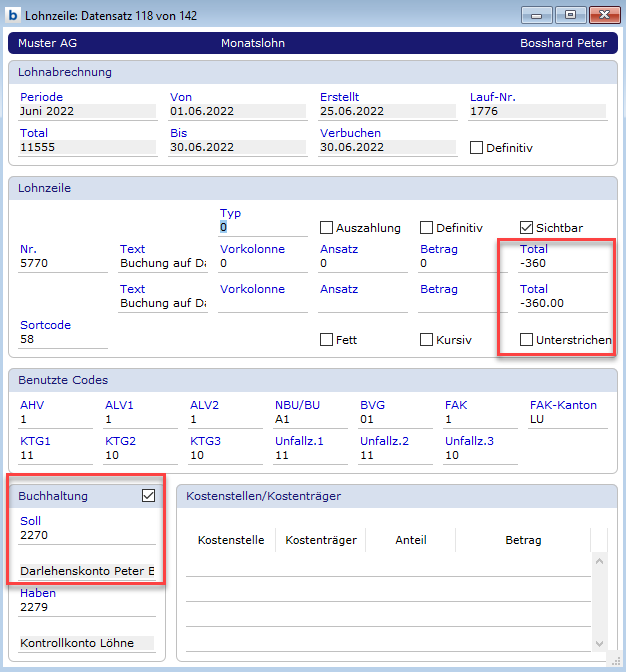The image size is (626, 672).
Task: Uncheck the Buchhaltung checkbox
Action: (x=149, y=495)
